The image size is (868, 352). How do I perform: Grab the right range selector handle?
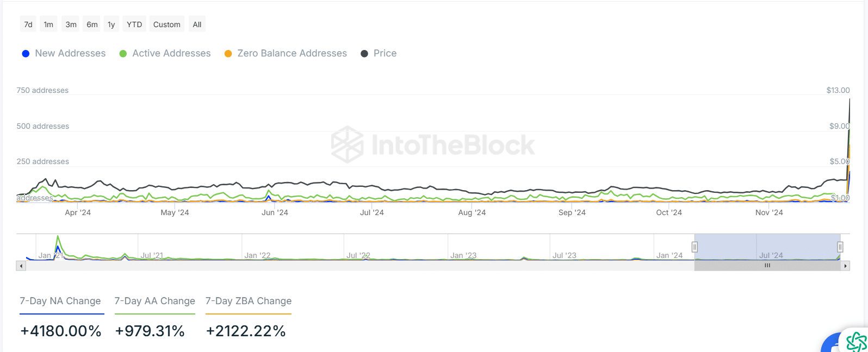pyautogui.click(x=840, y=247)
